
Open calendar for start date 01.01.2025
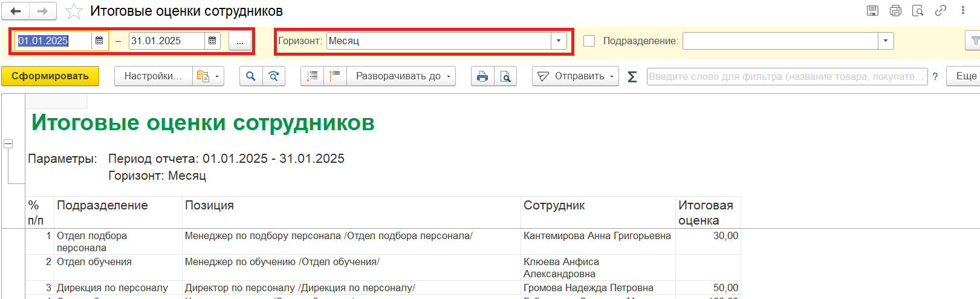[x=99, y=41]
